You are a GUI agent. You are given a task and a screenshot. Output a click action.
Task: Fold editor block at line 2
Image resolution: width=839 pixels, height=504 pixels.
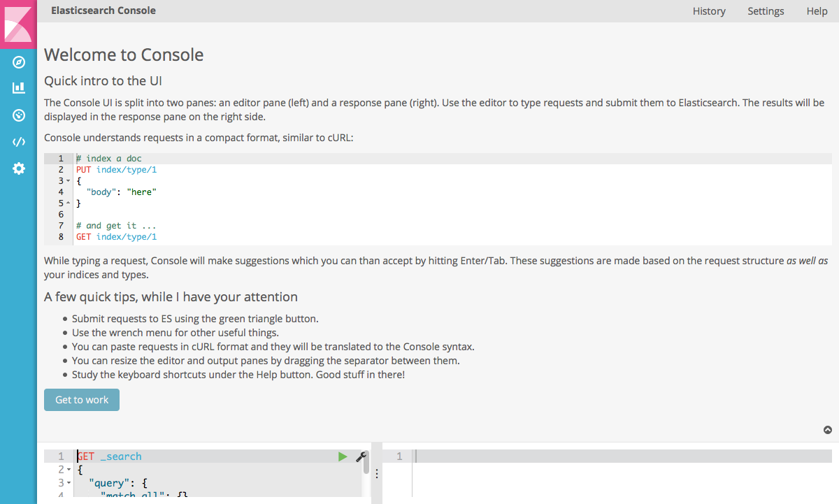click(69, 470)
